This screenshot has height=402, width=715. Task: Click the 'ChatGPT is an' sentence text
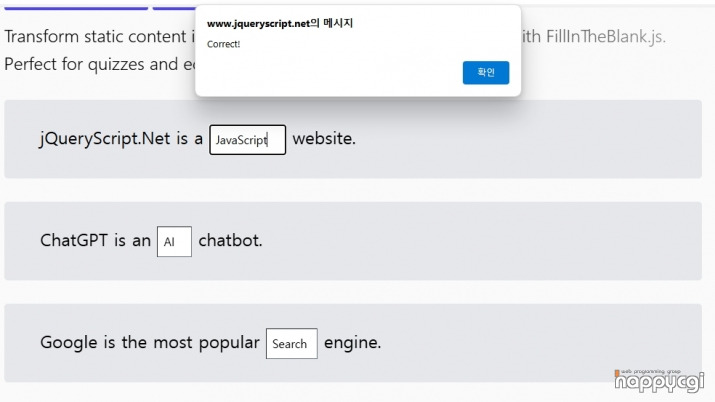point(95,240)
